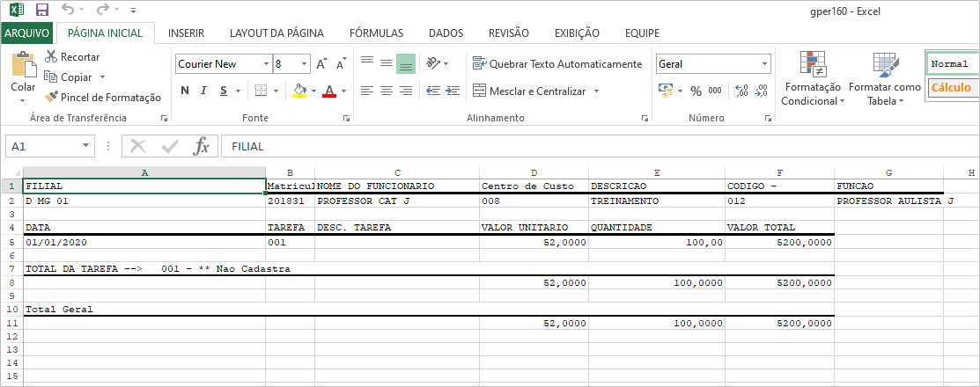This screenshot has height=387, width=980.
Task: Click the borders icon
Action: pos(262,91)
